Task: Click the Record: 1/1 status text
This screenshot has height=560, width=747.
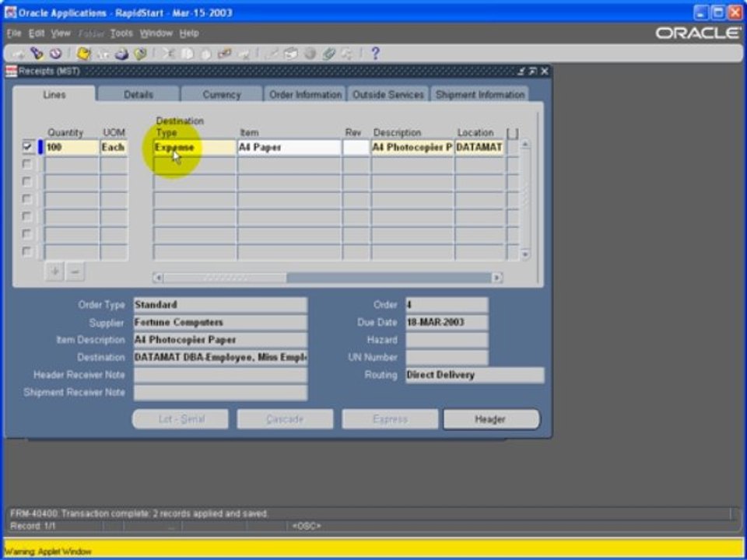Action: coord(33,527)
